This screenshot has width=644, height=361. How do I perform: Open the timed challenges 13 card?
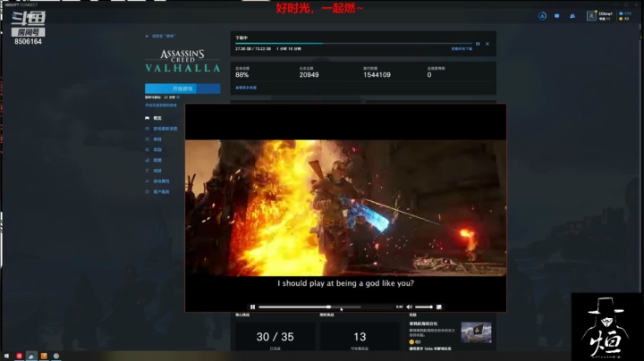point(360,337)
